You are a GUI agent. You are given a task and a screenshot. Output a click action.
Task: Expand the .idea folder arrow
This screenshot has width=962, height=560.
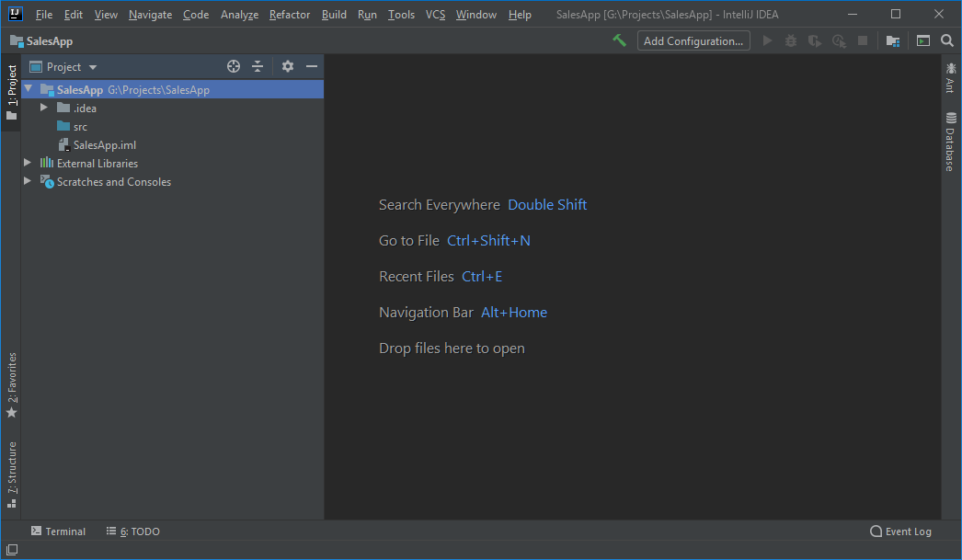[x=43, y=108]
